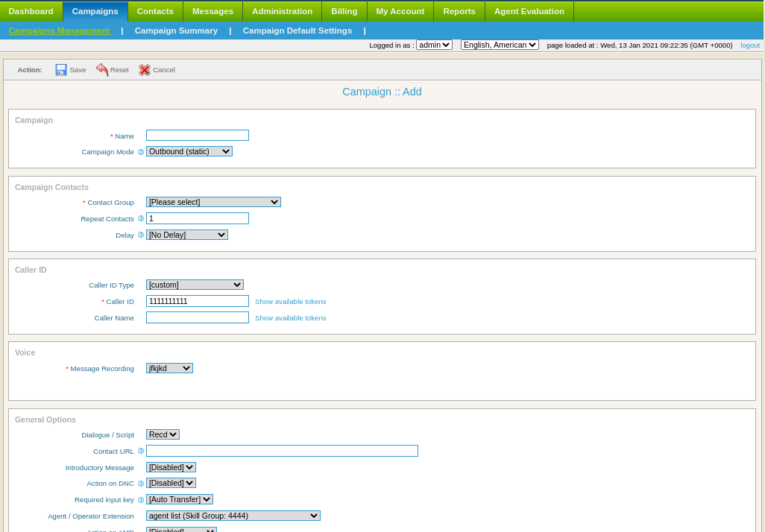This screenshot has height=532, width=765.
Task: Open Campaigns Management submenu link
Action: pos(60,31)
